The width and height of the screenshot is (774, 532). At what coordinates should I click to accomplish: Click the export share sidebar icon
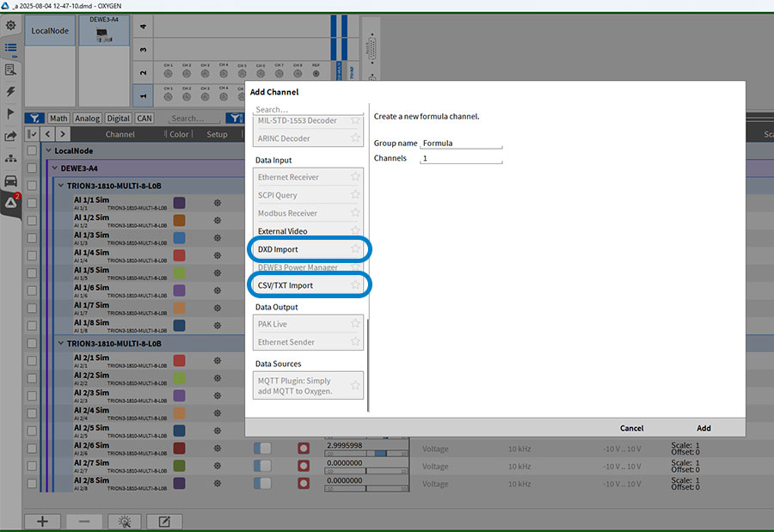coord(11,136)
